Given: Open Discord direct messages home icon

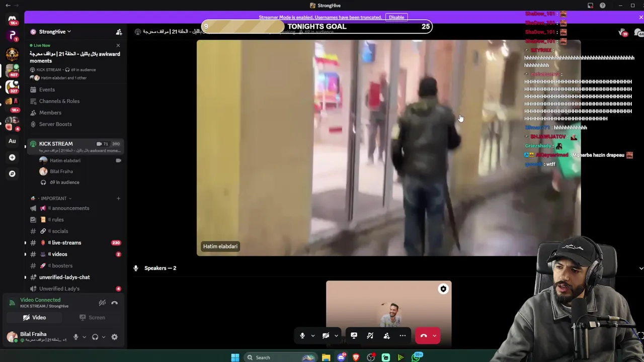Looking at the screenshot, I should pyautogui.click(x=12, y=20).
